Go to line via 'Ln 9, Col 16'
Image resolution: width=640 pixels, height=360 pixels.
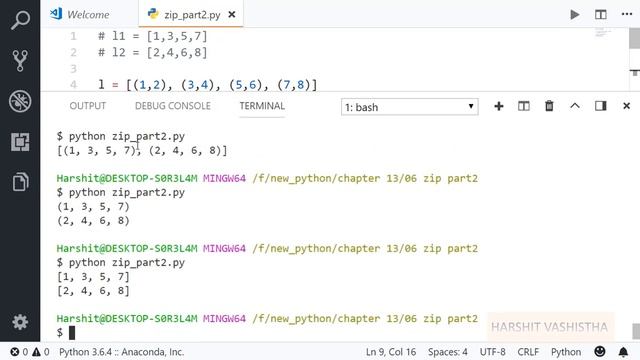click(391, 352)
